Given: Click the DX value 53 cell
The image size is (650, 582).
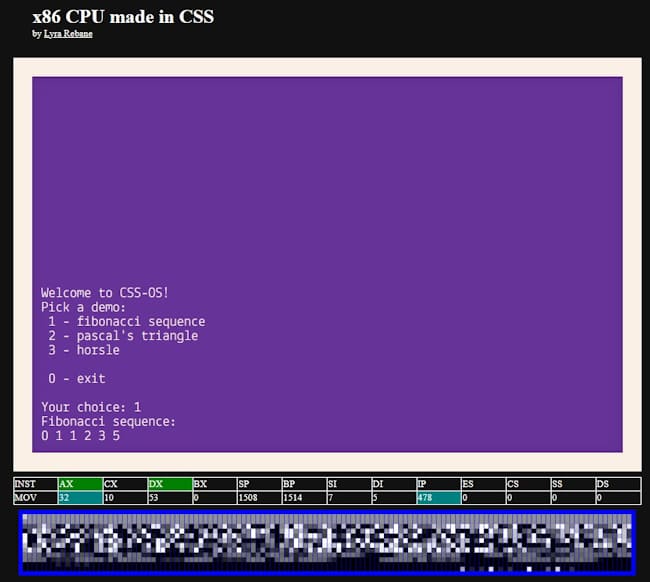Looking at the screenshot, I should coord(170,497).
